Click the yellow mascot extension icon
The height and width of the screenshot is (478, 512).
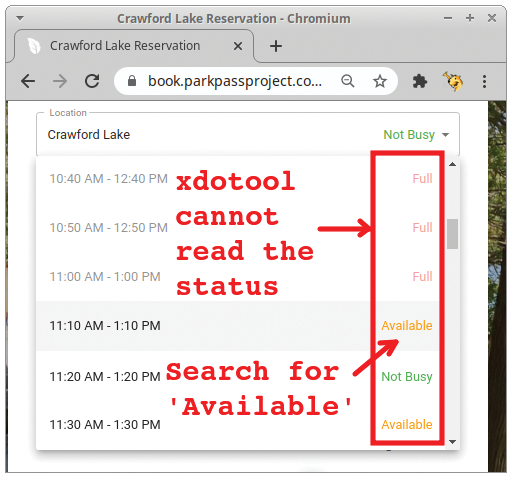[x=453, y=81]
